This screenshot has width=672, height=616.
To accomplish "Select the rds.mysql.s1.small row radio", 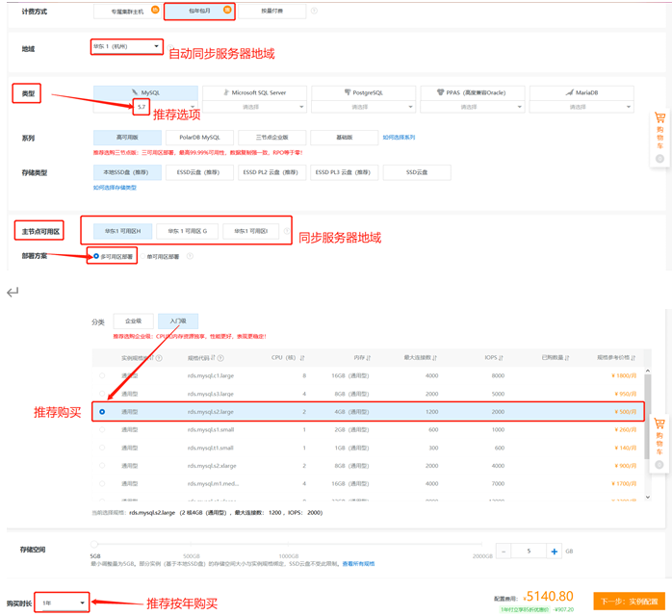I will coord(102,429).
